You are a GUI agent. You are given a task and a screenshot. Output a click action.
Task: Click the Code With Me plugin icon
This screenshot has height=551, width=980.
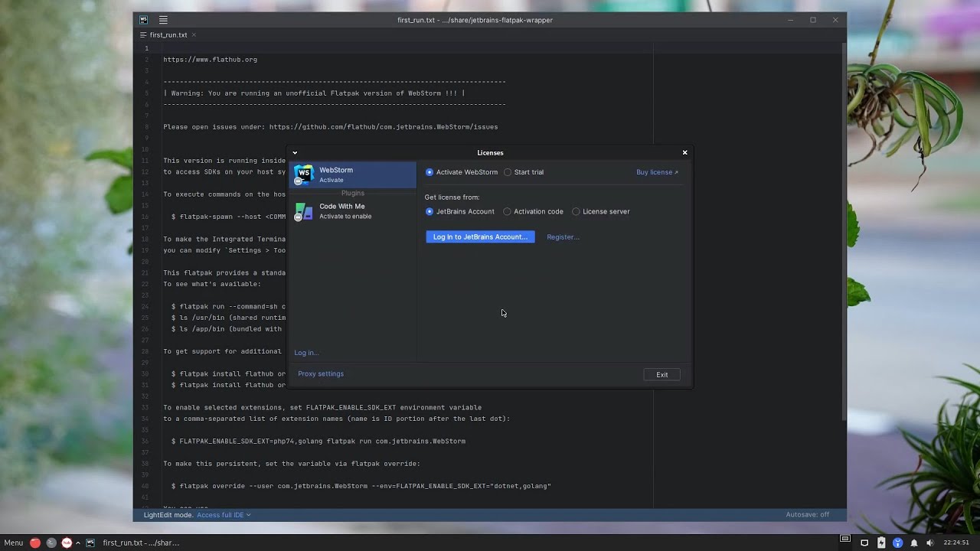click(x=304, y=211)
